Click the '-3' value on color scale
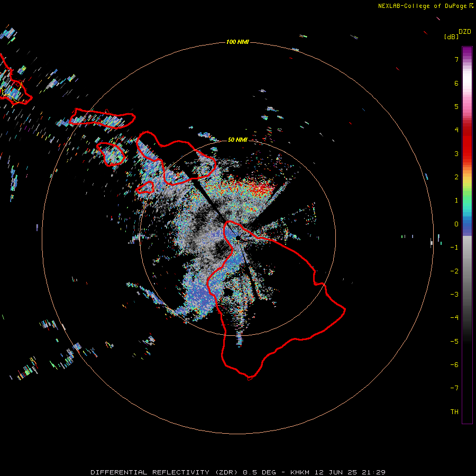The image size is (476, 476). (454, 295)
